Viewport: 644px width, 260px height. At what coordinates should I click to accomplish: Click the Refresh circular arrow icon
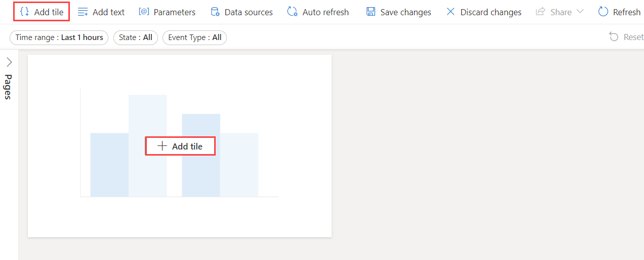(603, 12)
